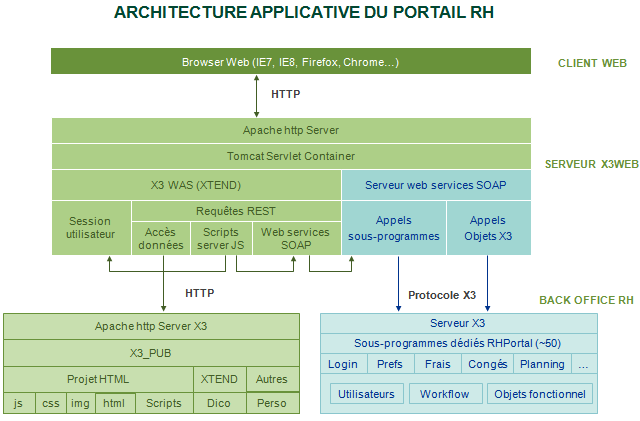Select the Scripts server JS box
The width and height of the screenshot is (640, 421).
click(x=220, y=238)
